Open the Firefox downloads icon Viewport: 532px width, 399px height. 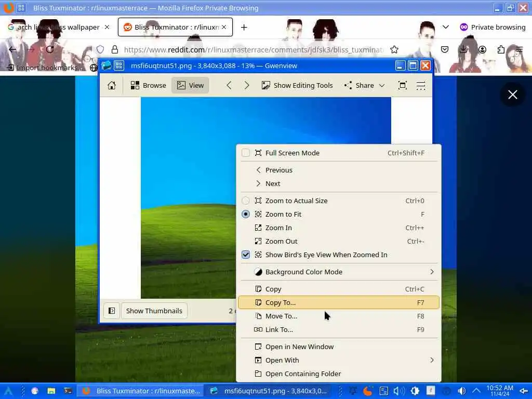(x=463, y=49)
